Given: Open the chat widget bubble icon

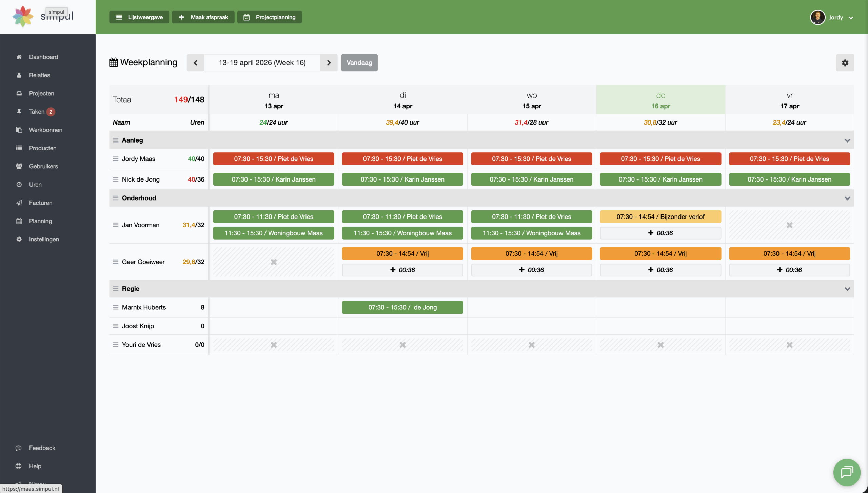Looking at the screenshot, I should click(x=847, y=472).
